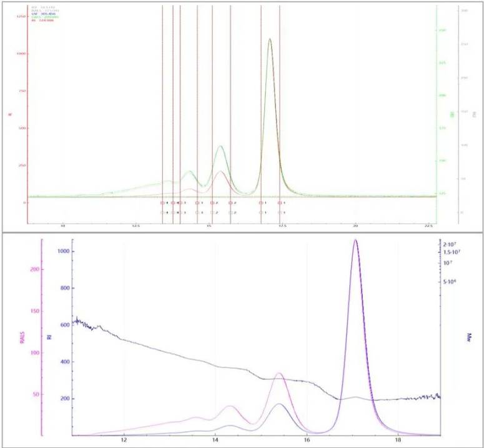487x448 pixels.
Task: Click the red limit marker left of the tallest upper peak
Action: click(261, 202)
